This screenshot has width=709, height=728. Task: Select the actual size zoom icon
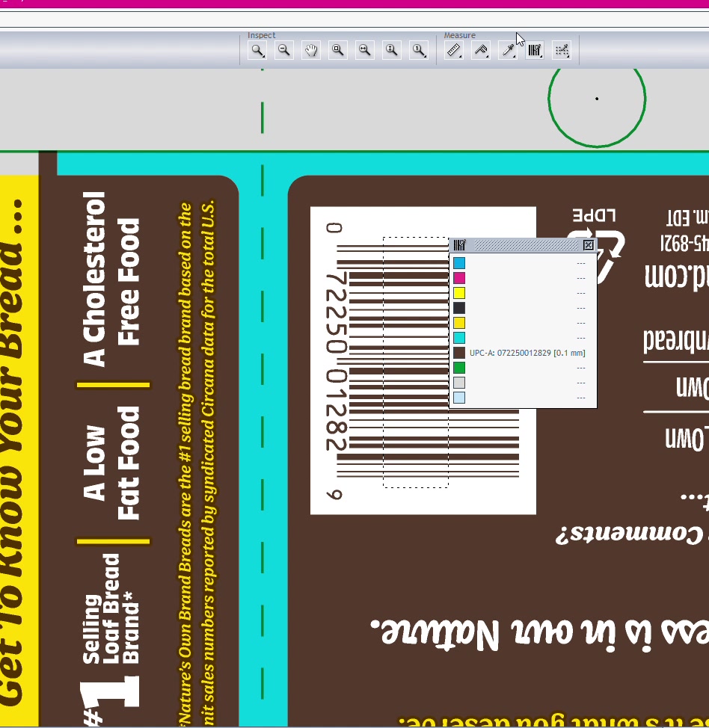tap(418, 50)
